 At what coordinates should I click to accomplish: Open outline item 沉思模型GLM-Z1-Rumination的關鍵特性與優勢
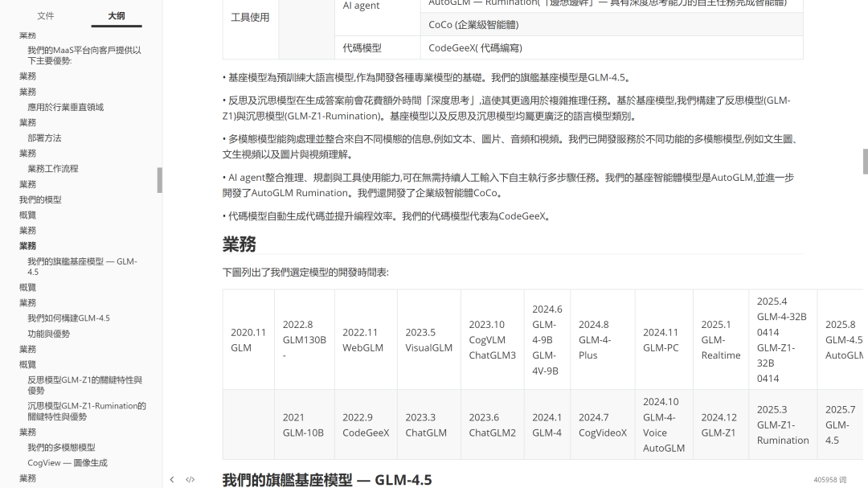pyautogui.click(x=87, y=411)
